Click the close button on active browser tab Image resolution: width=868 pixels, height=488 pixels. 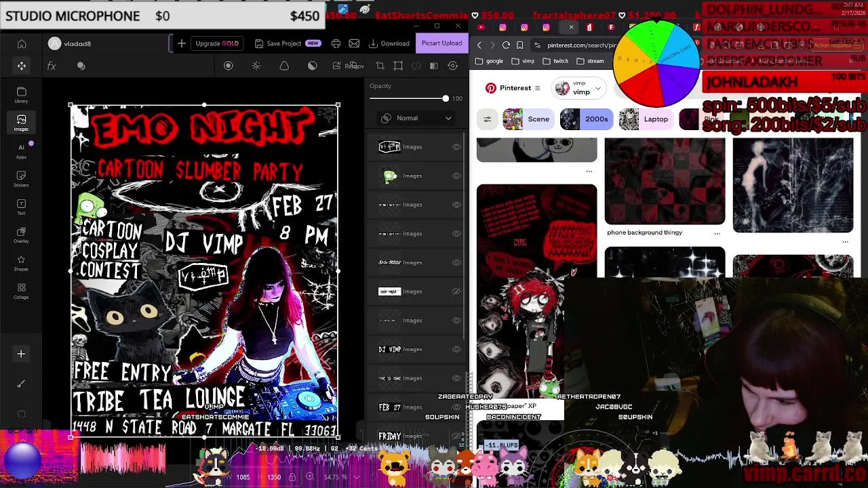pyautogui.click(x=571, y=27)
